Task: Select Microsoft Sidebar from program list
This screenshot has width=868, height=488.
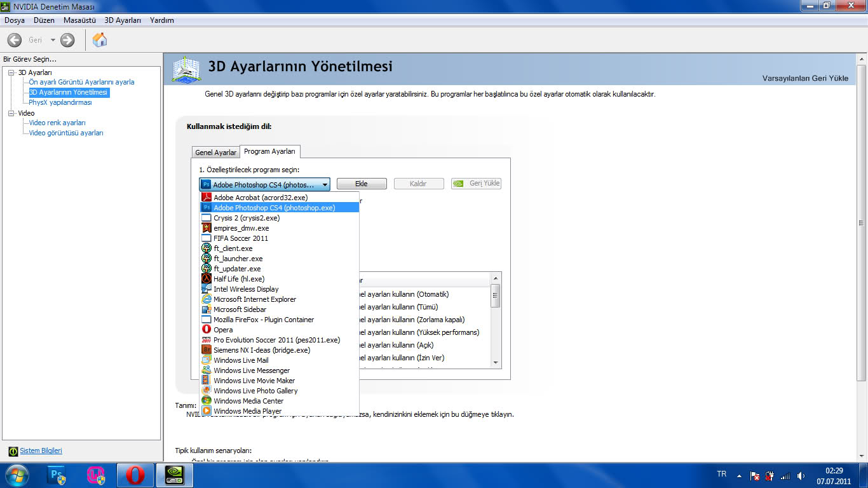Action: click(280, 309)
